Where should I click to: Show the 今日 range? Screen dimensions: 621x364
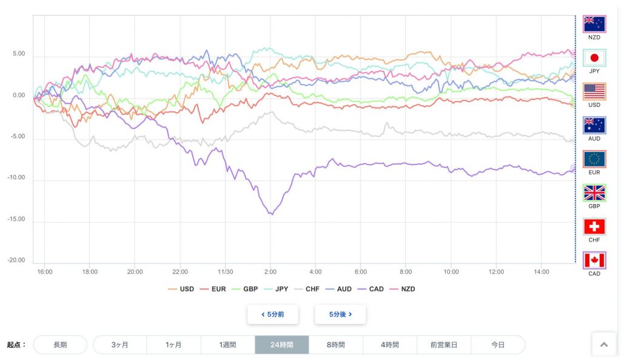(x=498, y=345)
